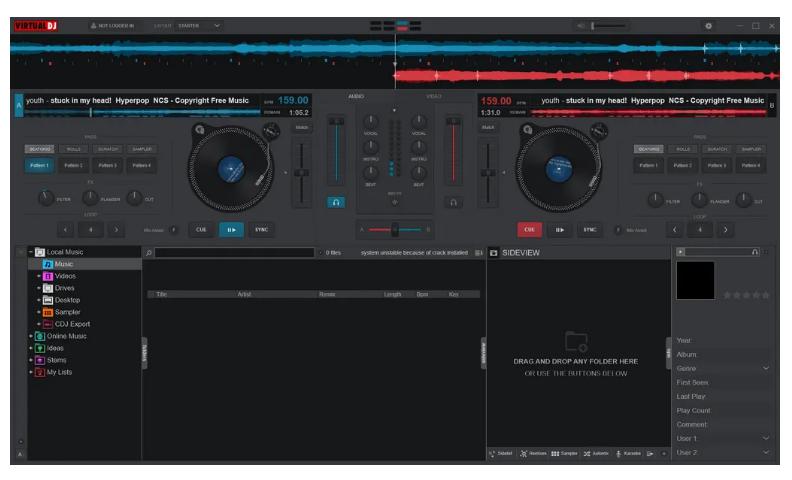This screenshot has height=480, width=792.
Task: Click the file search input field
Action: pyautogui.click(x=235, y=253)
